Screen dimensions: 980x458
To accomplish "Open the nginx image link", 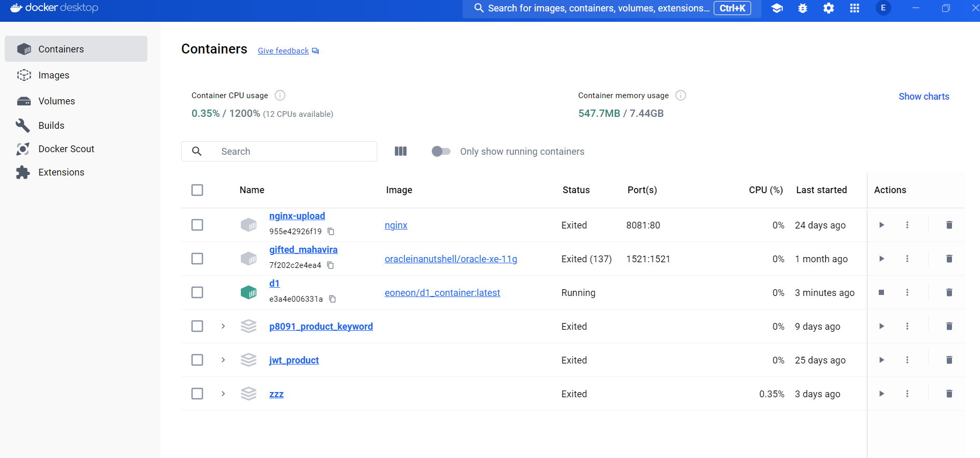I will (396, 225).
